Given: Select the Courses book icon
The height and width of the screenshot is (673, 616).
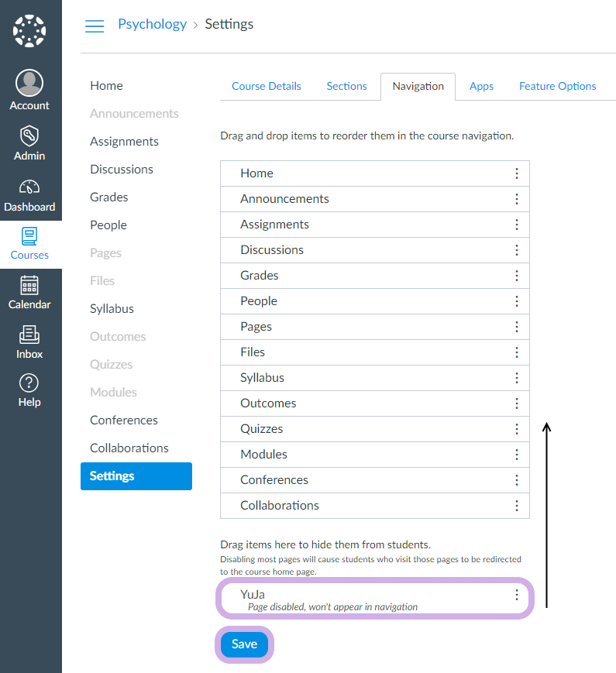Looking at the screenshot, I should 29,236.
